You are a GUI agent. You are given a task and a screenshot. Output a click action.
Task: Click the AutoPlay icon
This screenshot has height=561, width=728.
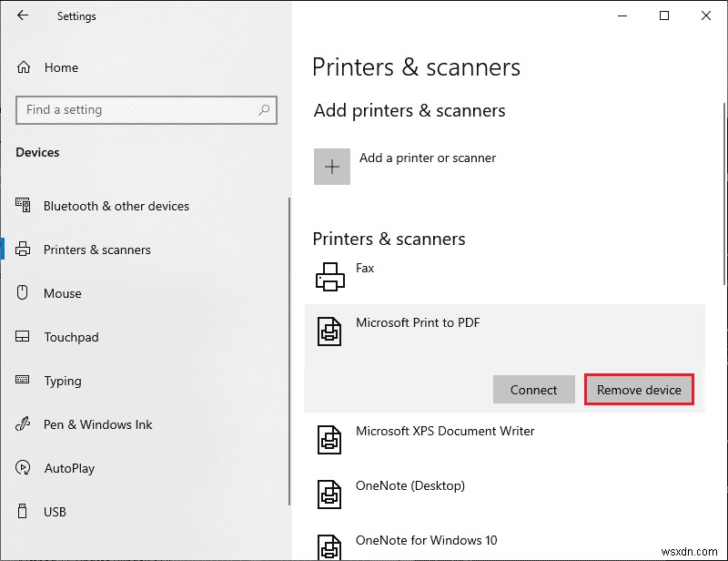(25, 468)
